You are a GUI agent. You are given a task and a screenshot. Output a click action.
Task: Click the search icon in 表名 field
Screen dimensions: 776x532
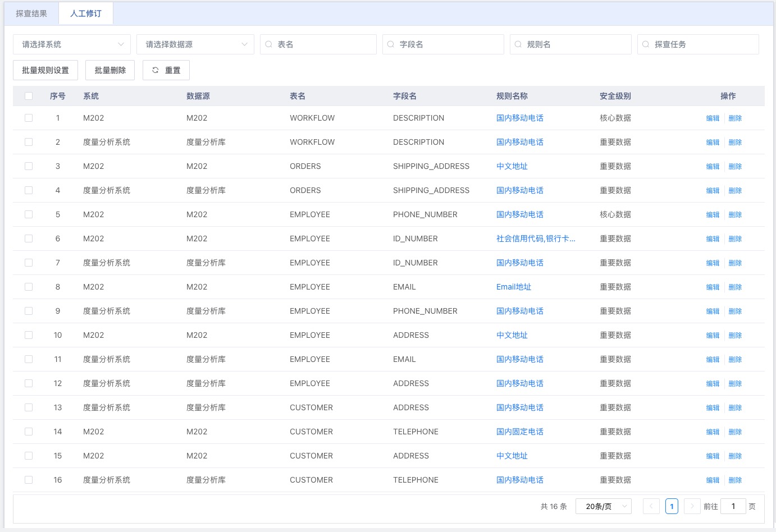coord(269,44)
